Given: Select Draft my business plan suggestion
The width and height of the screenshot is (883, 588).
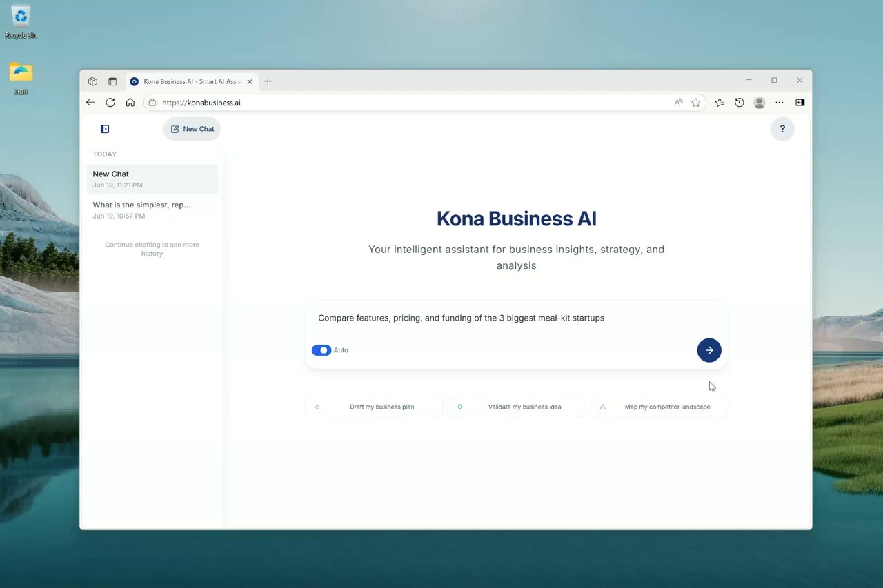Looking at the screenshot, I should [374, 407].
